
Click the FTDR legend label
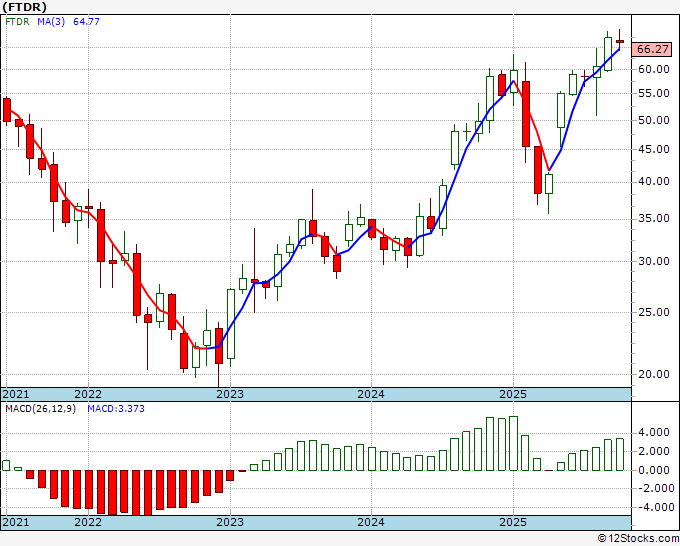tap(17, 21)
